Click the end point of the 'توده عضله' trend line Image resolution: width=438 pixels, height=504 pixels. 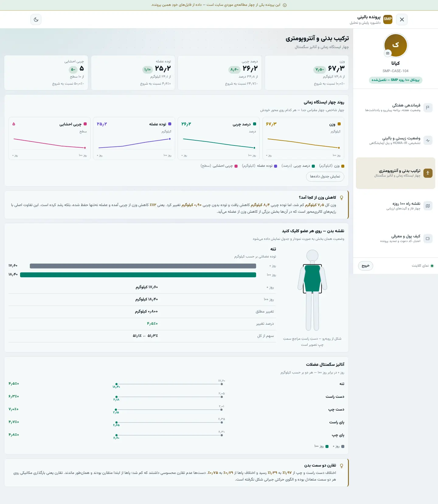pyautogui.click(x=170, y=139)
